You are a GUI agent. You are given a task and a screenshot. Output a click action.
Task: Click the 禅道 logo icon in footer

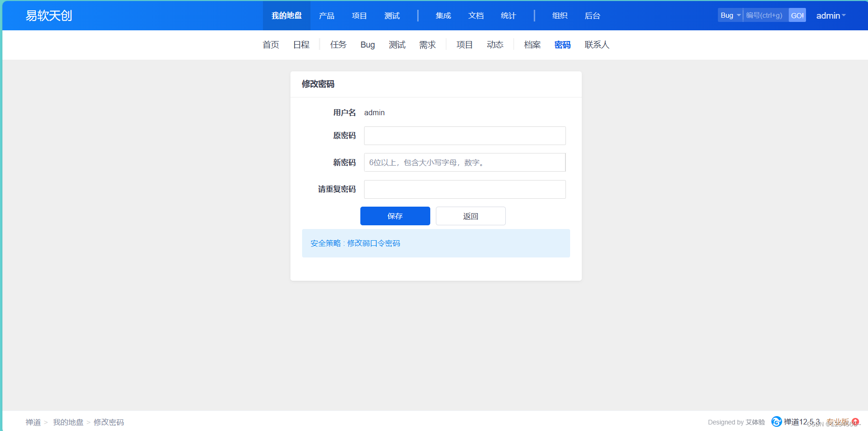point(776,422)
